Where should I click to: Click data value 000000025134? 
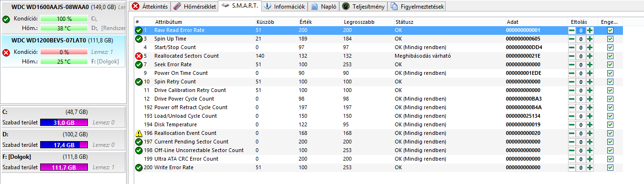pyautogui.click(x=523, y=116)
